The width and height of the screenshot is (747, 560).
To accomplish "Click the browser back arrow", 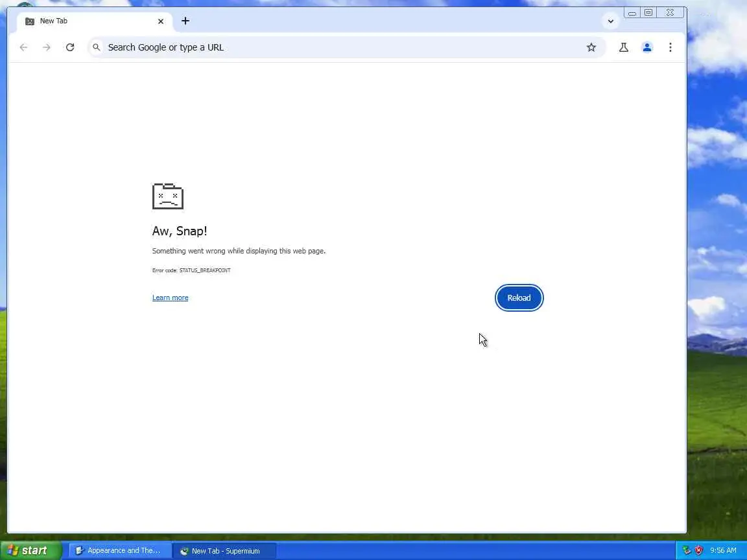I will (x=23, y=47).
